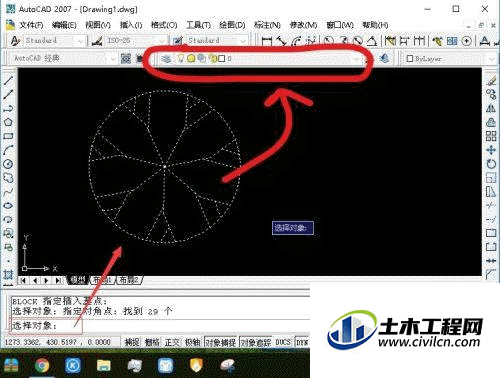Toggle 极轴 polar tracking in status bar
This screenshot has height=378, width=500.
point(192,342)
